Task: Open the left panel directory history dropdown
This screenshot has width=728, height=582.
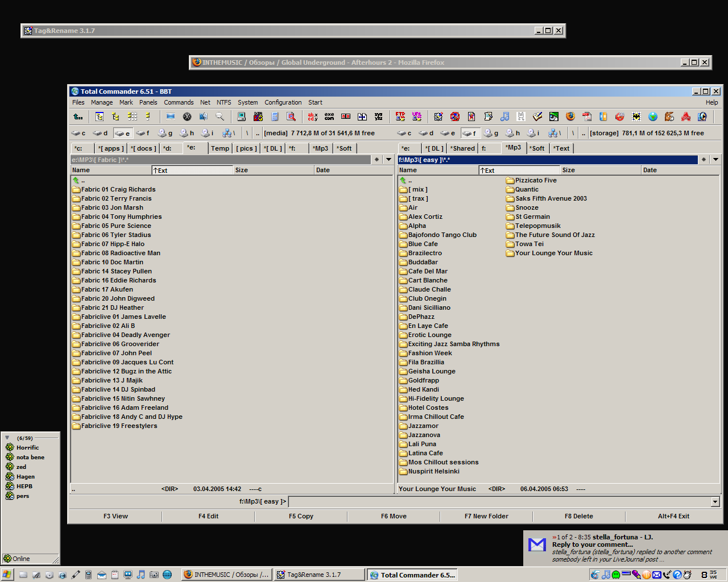Action: click(x=388, y=160)
